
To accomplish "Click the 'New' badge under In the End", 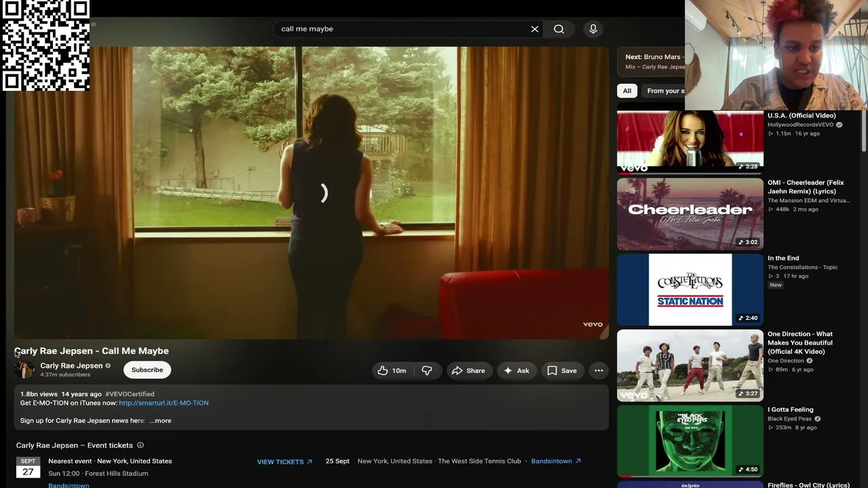I will coord(776,285).
